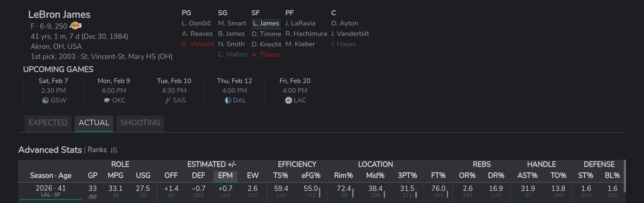Screen dimensions: 644x203
Task: Select the 2026 season row
Action: 51,191
